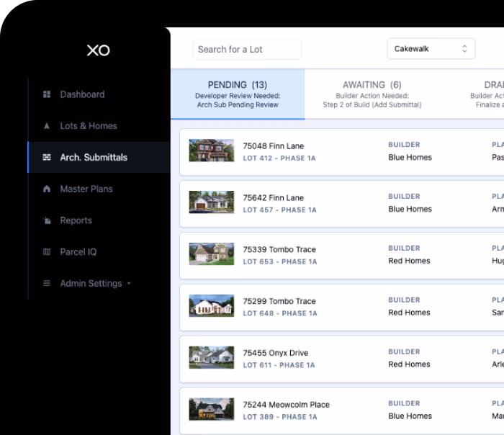The height and width of the screenshot is (435, 504).
Task: Click Red Homes on 75455 Onyx Drive row
Action: coord(409,364)
